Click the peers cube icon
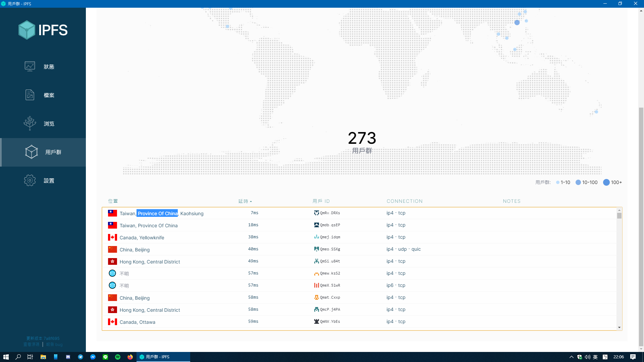 coord(32,152)
